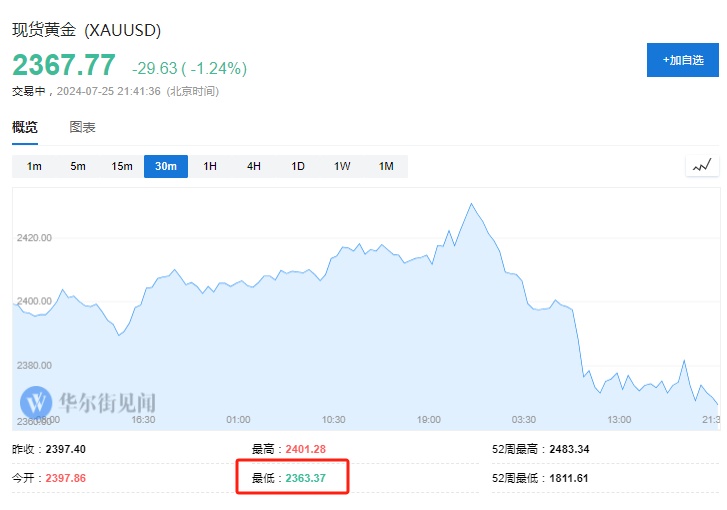Click the line chart type icon
This screenshot has height=510, width=727.
click(702, 166)
